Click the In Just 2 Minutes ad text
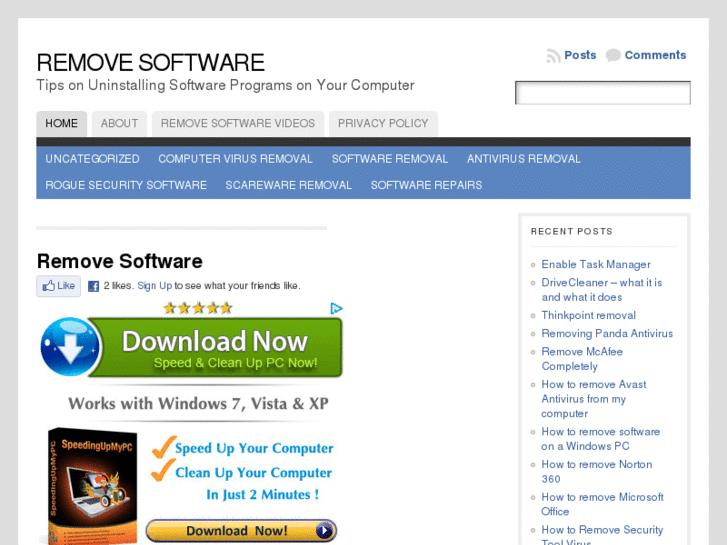The height and width of the screenshot is (545, 727). coord(262,494)
